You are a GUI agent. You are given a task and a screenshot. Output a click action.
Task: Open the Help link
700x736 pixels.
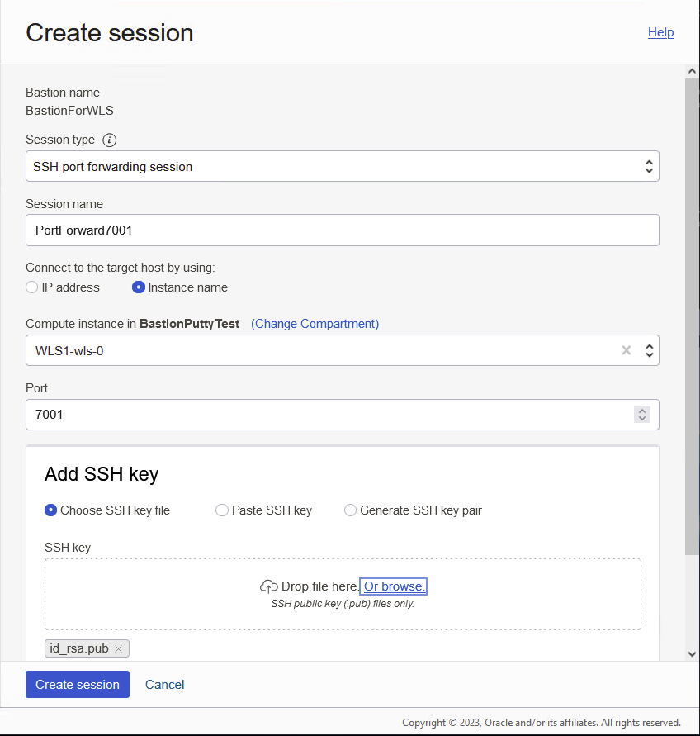click(660, 32)
